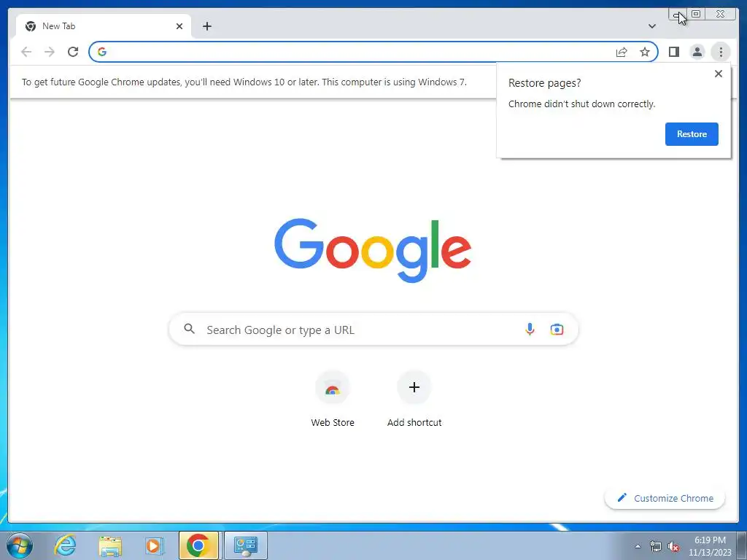Click the Chrome taskbar icon
Viewport: 747px width, 560px height.
[198, 545]
